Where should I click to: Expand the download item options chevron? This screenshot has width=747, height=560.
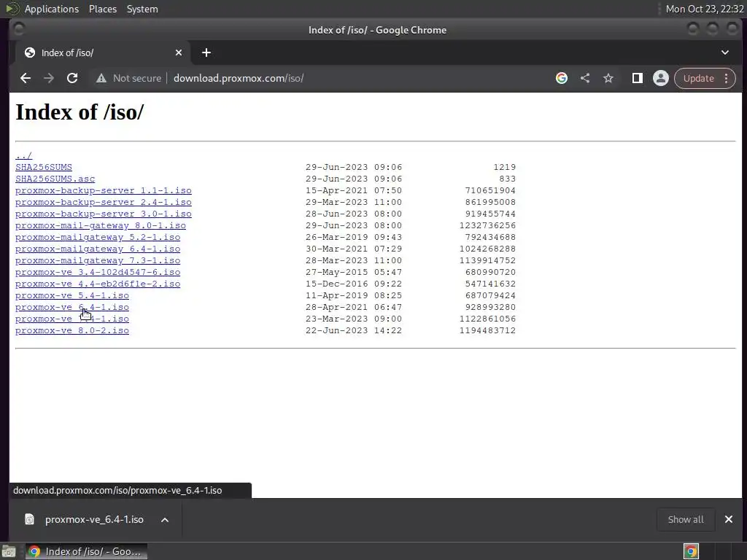165,520
